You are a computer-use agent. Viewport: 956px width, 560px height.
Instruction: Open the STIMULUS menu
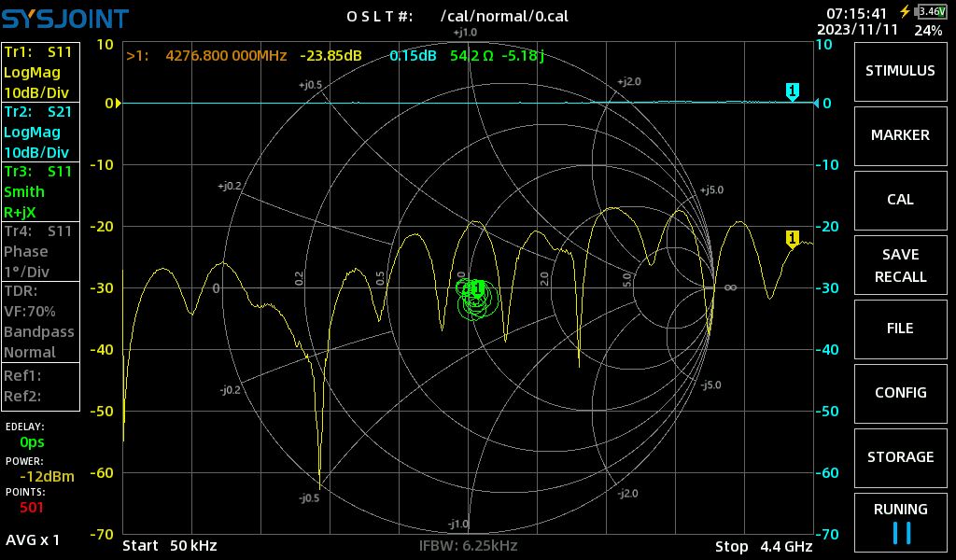click(900, 71)
